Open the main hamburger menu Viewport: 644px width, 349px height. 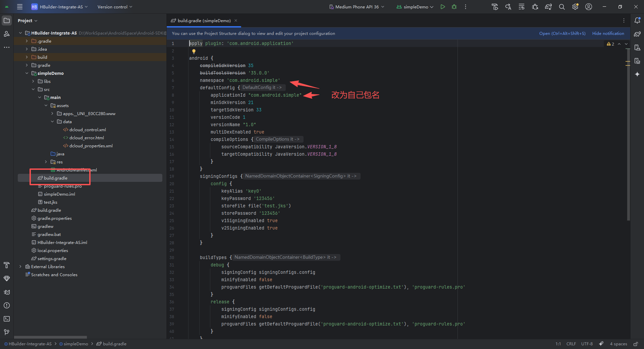point(20,7)
